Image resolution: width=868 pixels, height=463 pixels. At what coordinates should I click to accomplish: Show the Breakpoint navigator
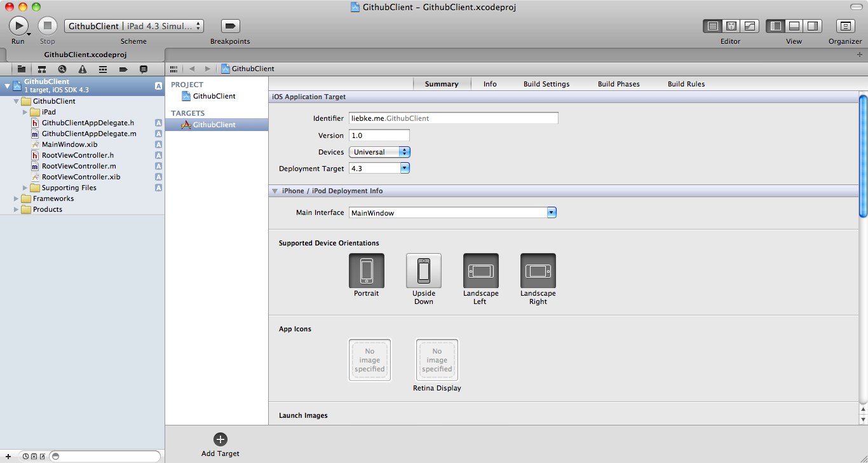click(123, 69)
